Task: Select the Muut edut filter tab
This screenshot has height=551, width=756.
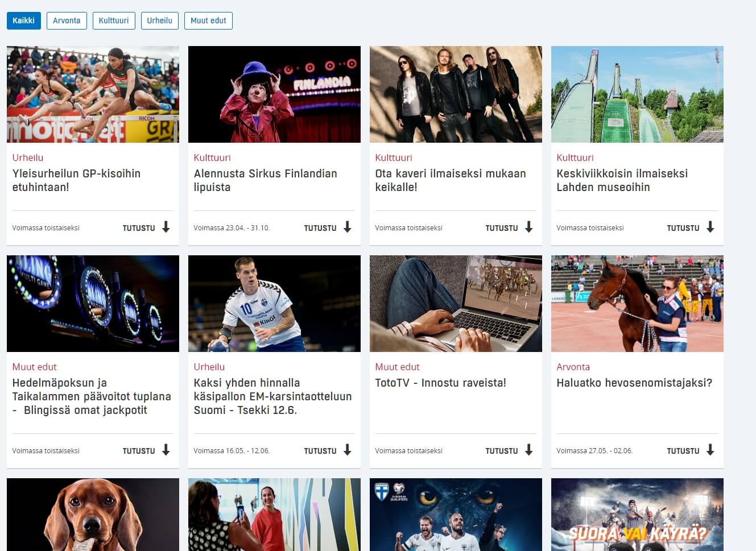Action: (208, 20)
